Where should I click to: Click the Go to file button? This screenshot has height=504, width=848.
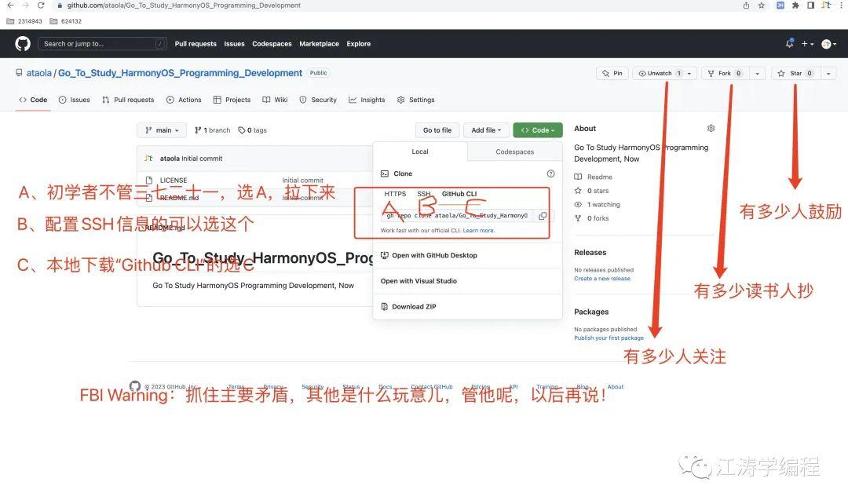(x=437, y=130)
